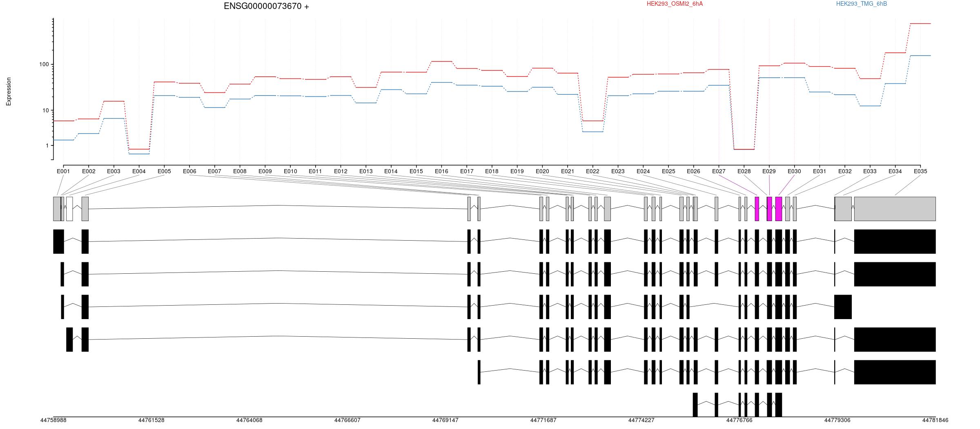This screenshot has height=429, width=980.
Task: Click exon label E015
Action: pyautogui.click(x=416, y=171)
